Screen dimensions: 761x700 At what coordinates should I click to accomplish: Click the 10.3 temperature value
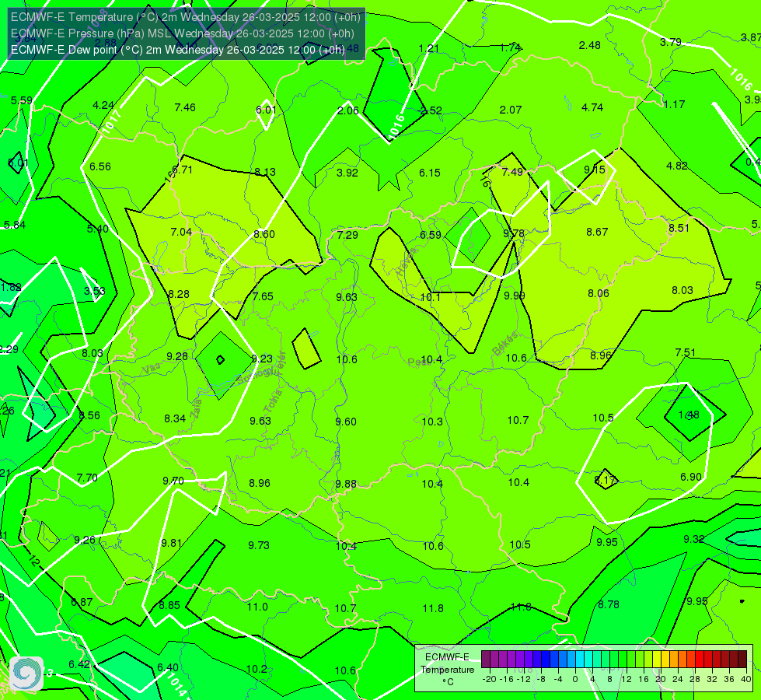coord(432,422)
